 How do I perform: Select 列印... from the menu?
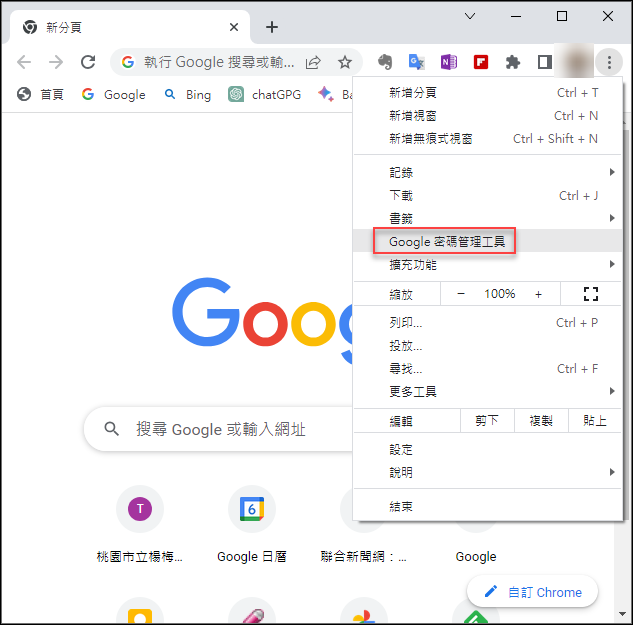click(x=488, y=323)
